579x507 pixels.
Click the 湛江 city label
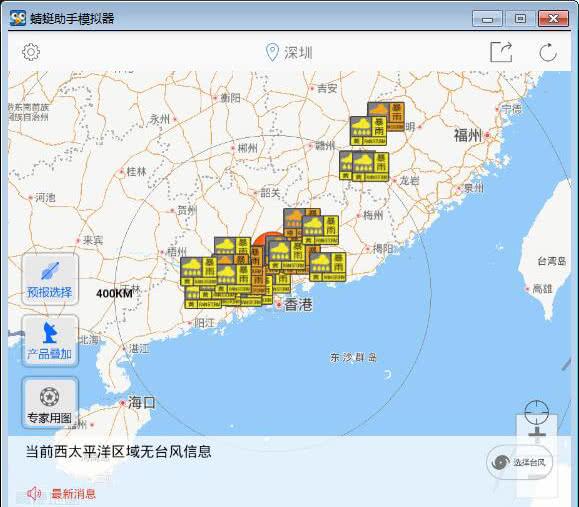139,348
